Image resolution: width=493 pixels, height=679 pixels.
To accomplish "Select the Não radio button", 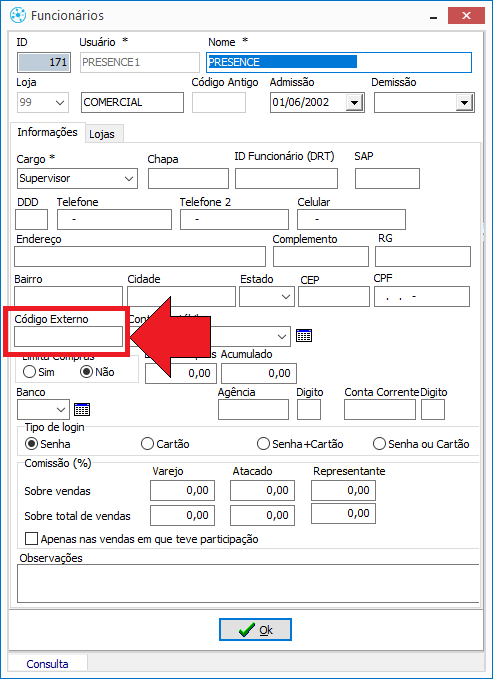I will [x=86, y=372].
